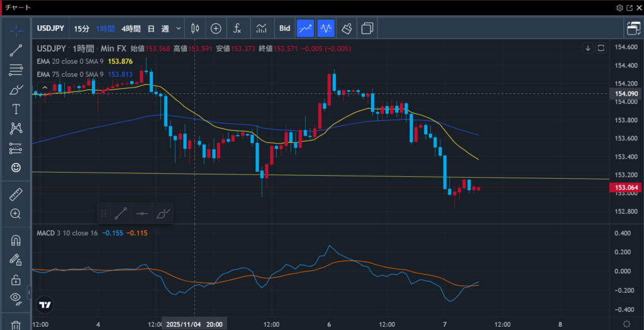Select the trend line drawing tool
The width and height of the screenshot is (644, 330).
[16, 51]
